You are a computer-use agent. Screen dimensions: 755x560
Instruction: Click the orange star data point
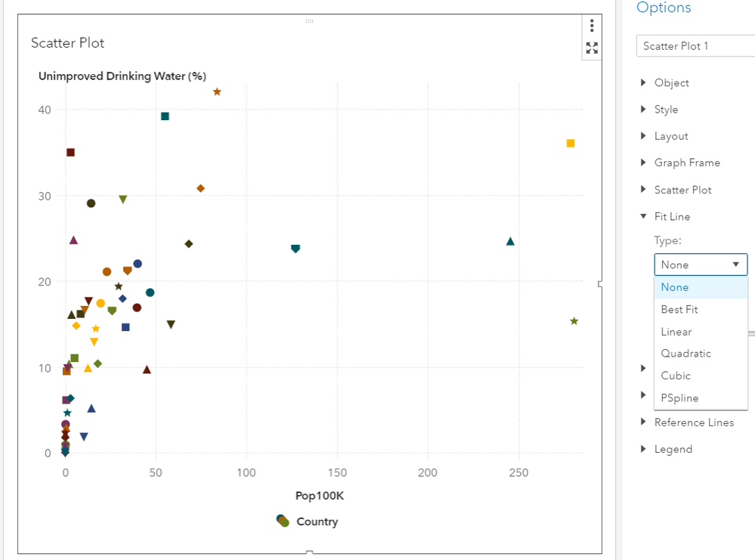pos(217,92)
